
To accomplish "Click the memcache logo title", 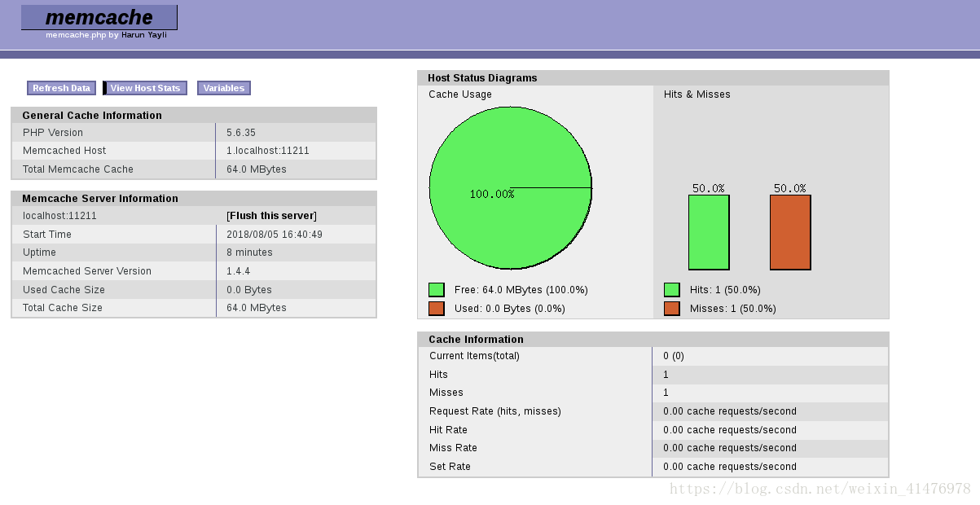I will click(99, 17).
